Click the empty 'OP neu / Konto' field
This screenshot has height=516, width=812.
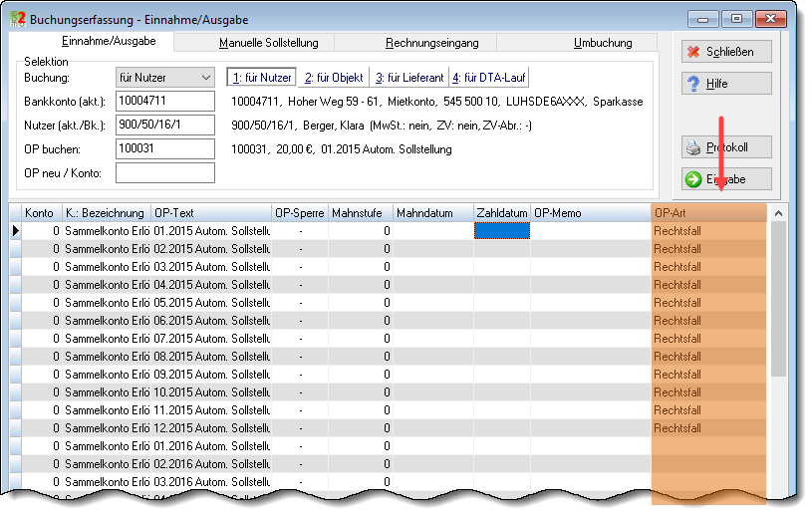point(165,173)
